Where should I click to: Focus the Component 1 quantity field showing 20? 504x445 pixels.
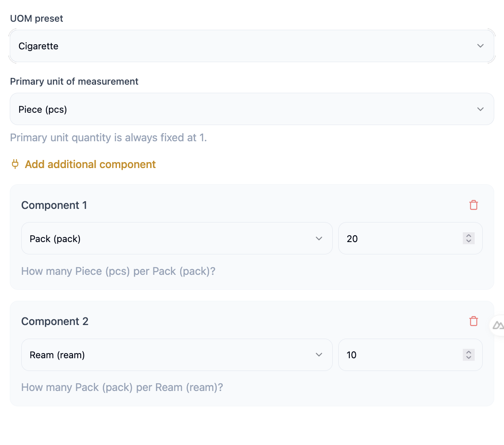click(399, 239)
